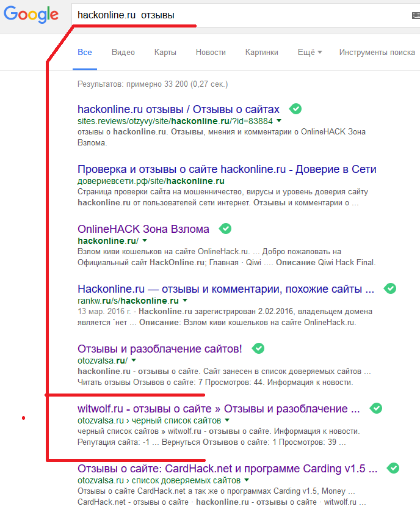This screenshot has width=420, height=520.
Task: Click hackonline.ru/ green URL text
Action: 108,241
